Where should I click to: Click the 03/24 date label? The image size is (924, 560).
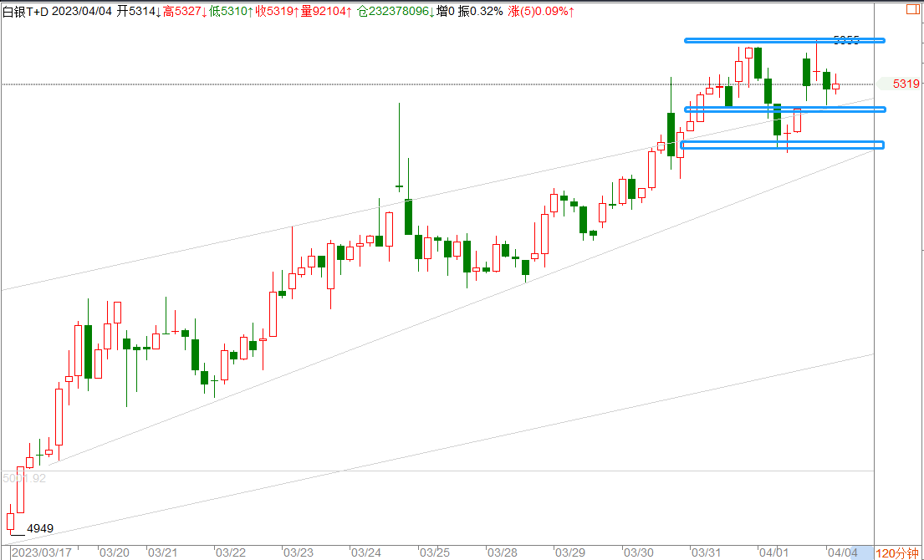click(366, 553)
